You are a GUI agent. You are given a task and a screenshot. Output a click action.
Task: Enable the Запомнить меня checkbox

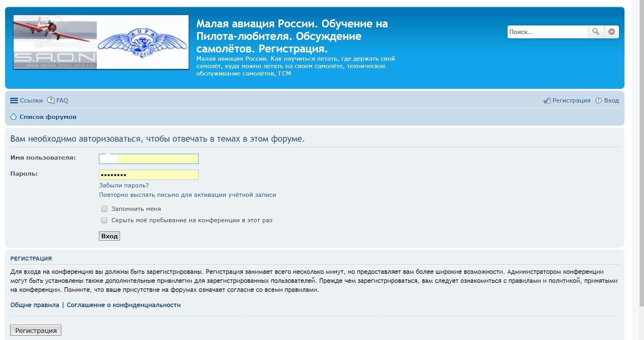click(104, 209)
